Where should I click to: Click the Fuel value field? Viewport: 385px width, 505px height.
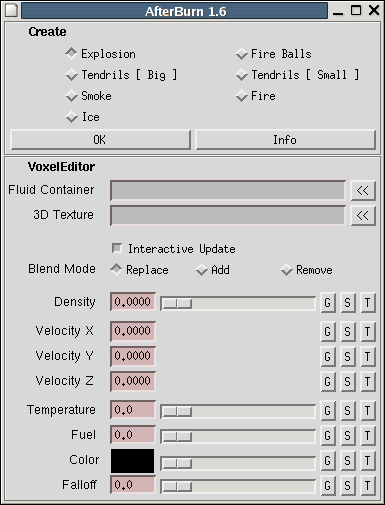(133, 435)
